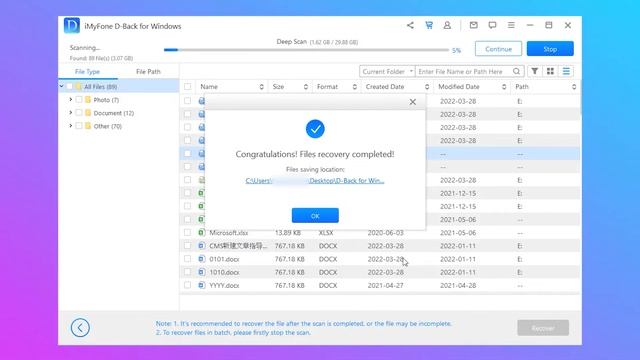The width and height of the screenshot is (640, 360).
Task: Stop the deep scan
Action: click(550, 49)
